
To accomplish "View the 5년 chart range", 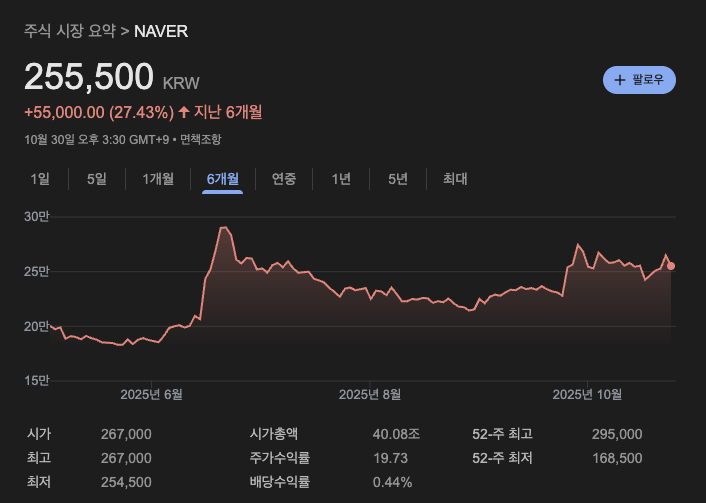I will click(x=398, y=179).
